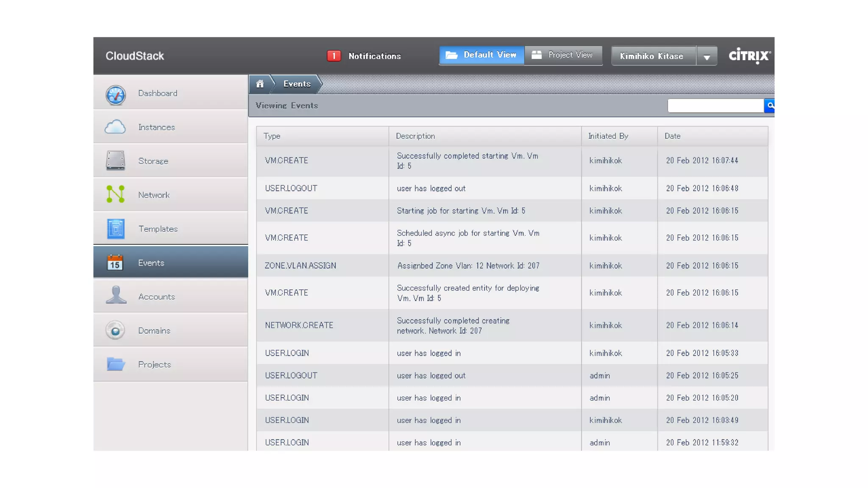Click the Dashboard gauge icon
Screen dimensions: 868x488
[115, 94]
